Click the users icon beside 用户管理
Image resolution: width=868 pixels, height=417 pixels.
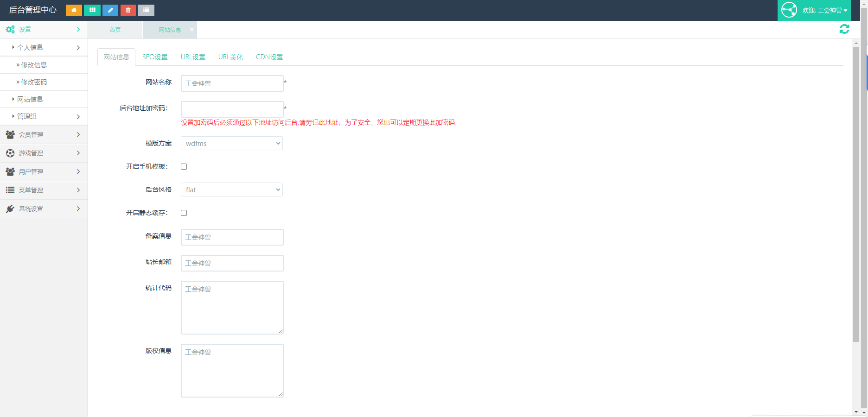(10, 171)
